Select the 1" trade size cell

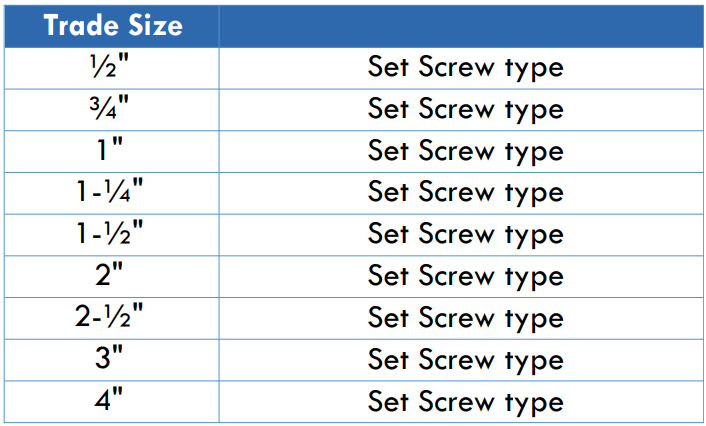[x=112, y=151]
